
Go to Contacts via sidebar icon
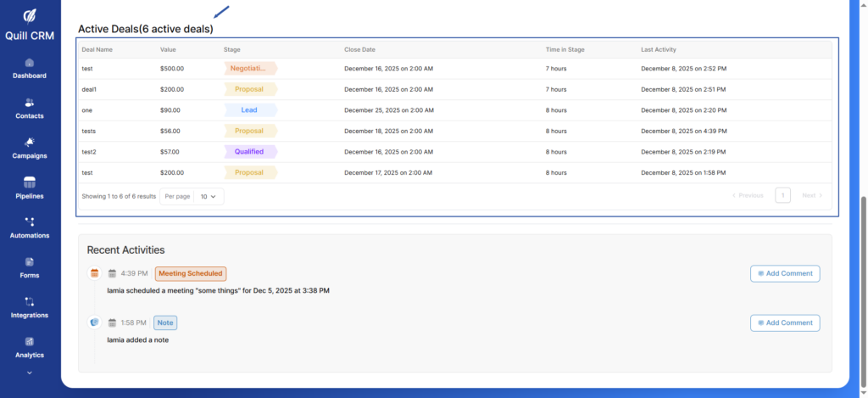coord(30,103)
